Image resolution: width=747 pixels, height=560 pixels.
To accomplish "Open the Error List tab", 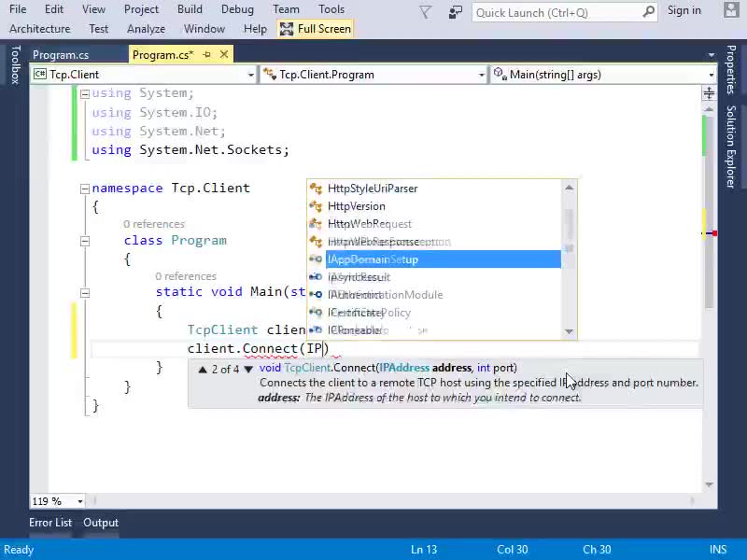I will coord(50,523).
